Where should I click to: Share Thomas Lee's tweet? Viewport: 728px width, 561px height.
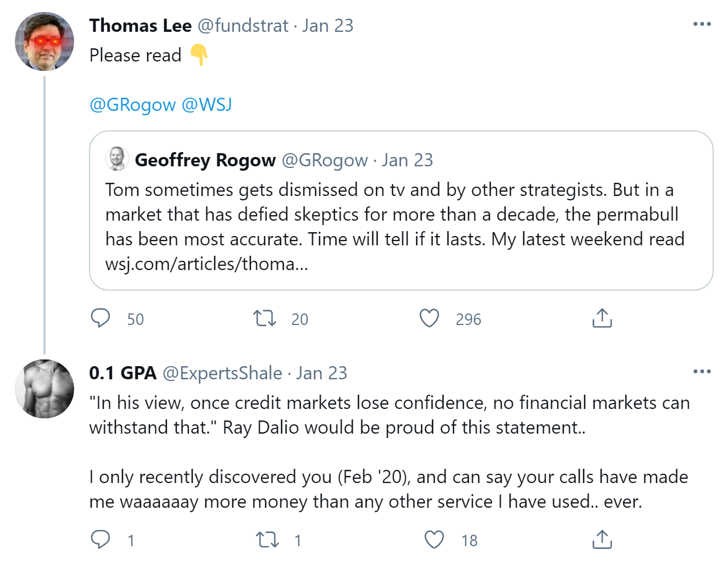(x=602, y=318)
